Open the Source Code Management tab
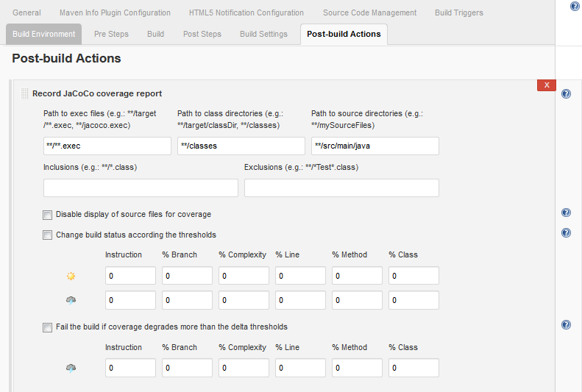Viewport: 582px width, 392px height. click(369, 13)
